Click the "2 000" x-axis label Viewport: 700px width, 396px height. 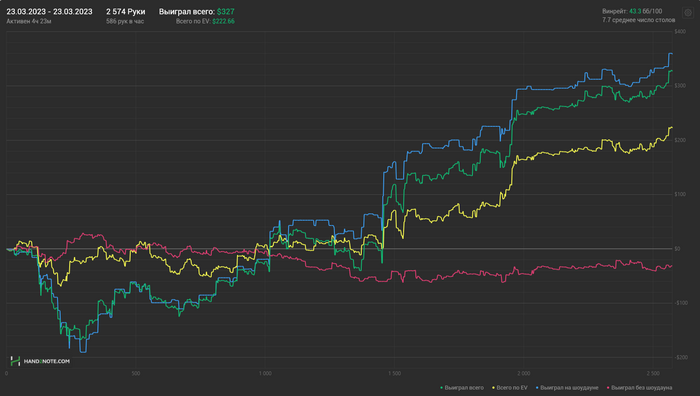(524, 373)
